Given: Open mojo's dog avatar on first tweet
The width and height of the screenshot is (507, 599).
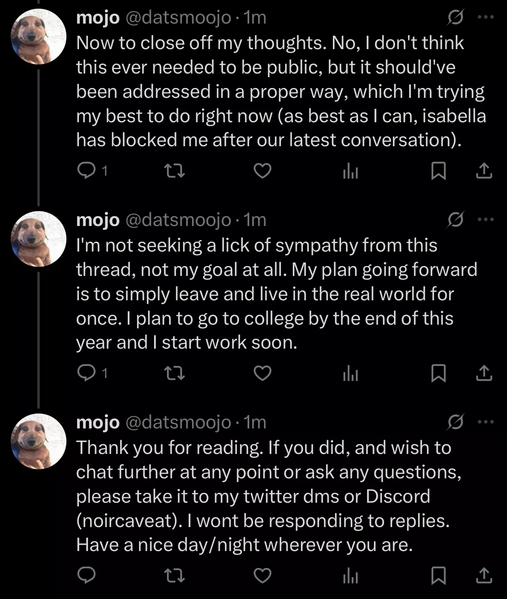Looking at the screenshot, I should [38, 37].
